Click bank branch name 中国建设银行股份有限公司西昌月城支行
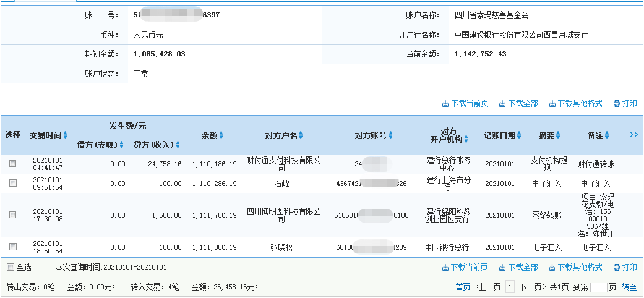The height and width of the screenshot is (298, 644). coord(521,35)
